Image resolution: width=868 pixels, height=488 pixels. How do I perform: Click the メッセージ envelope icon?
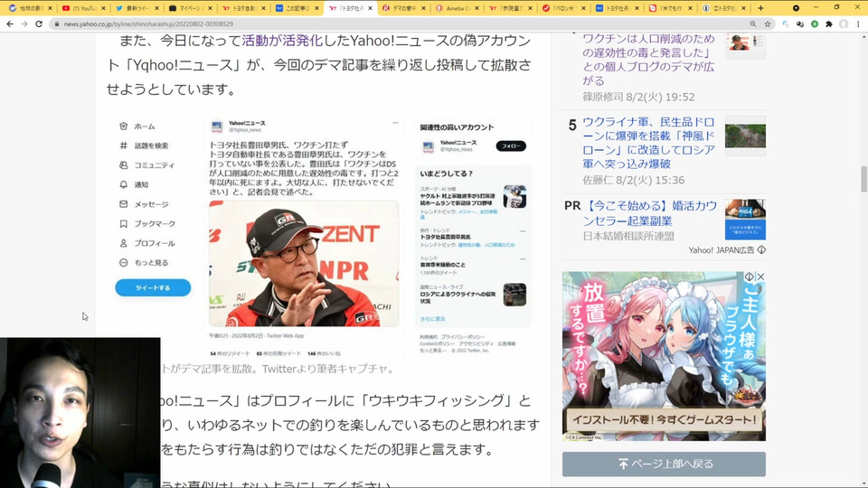coord(124,204)
